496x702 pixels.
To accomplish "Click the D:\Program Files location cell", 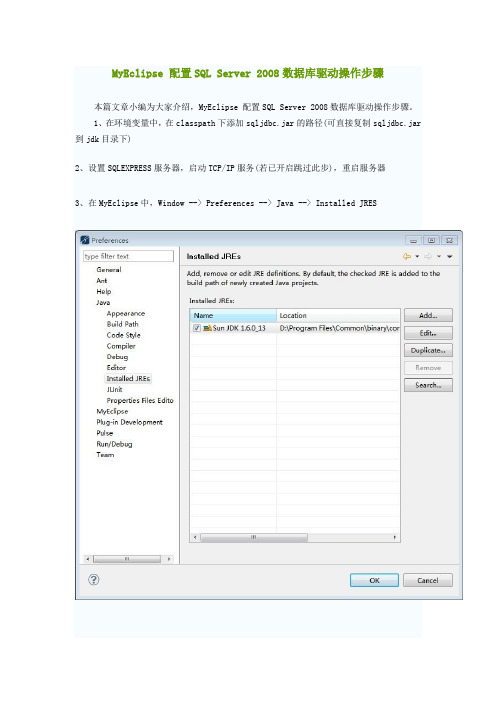I will [339, 328].
